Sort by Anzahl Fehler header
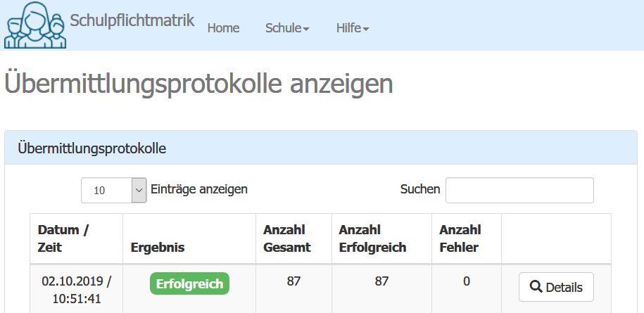644x313 pixels. coord(460,238)
